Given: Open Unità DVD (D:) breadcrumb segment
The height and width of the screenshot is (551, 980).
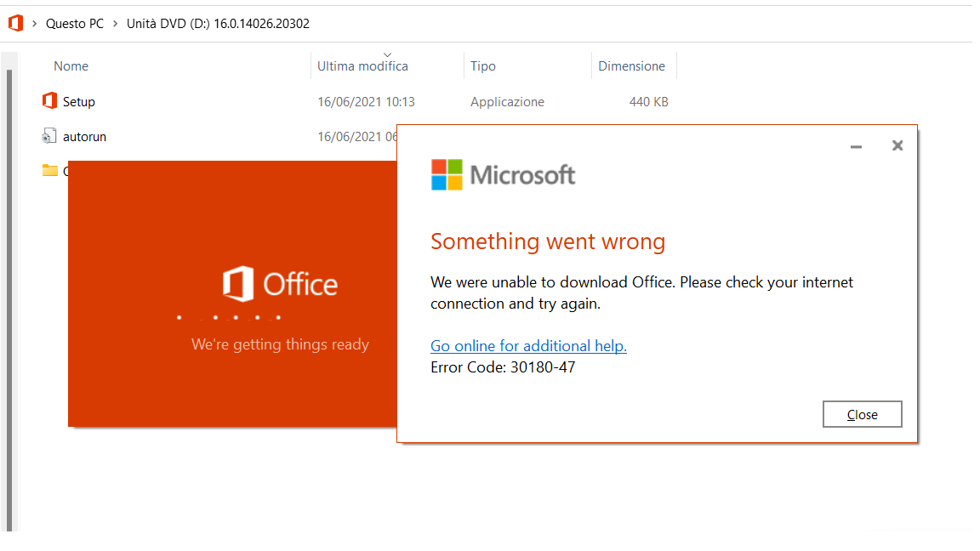Looking at the screenshot, I should (x=218, y=24).
